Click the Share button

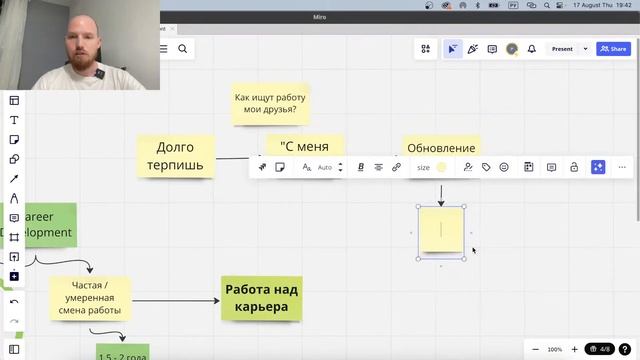click(613, 49)
